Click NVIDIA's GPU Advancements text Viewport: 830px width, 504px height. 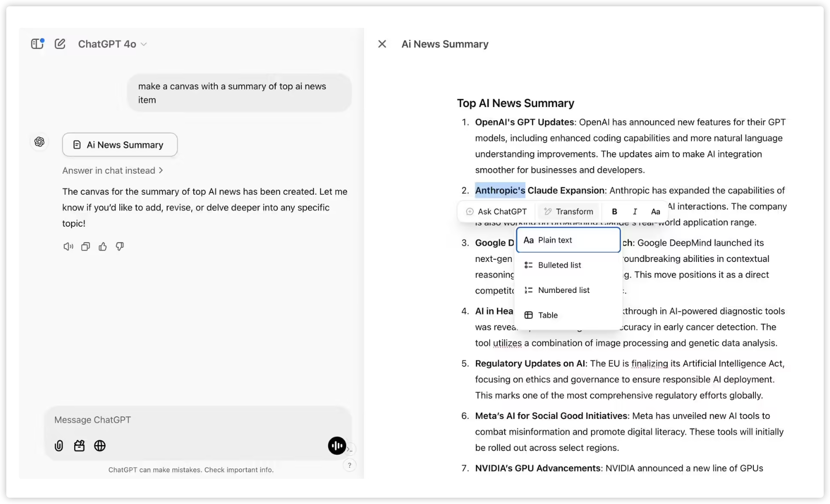pos(538,468)
